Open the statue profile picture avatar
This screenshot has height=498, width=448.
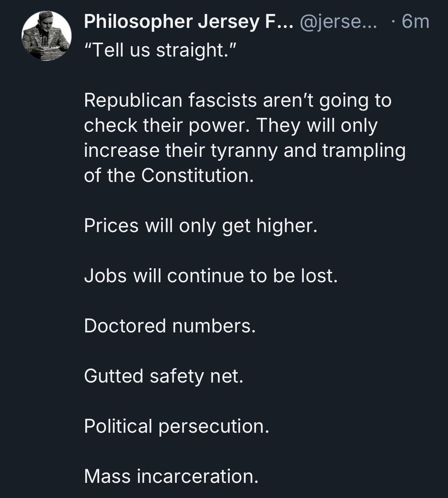tap(47, 36)
